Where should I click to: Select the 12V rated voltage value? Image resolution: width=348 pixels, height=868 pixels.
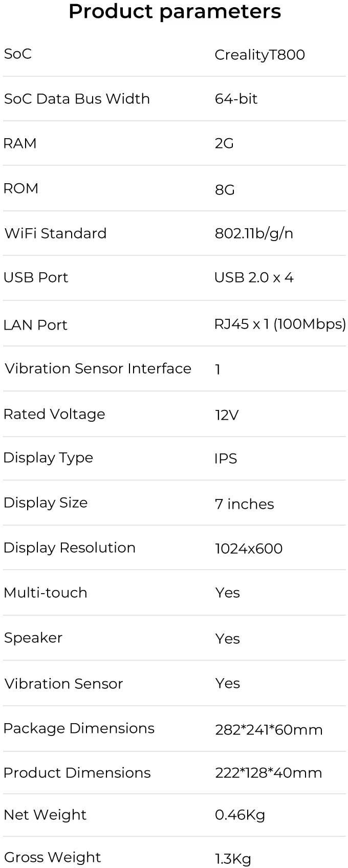tap(227, 415)
